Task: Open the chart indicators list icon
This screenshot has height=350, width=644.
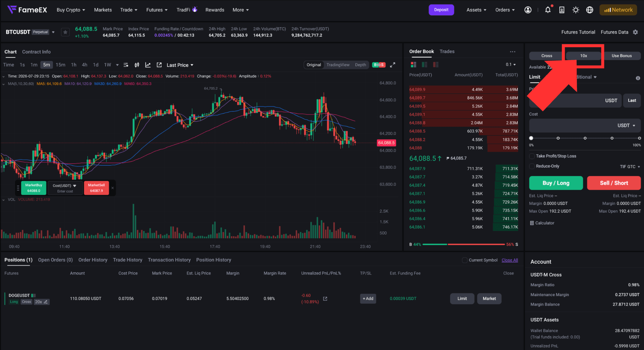Action: click(126, 65)
